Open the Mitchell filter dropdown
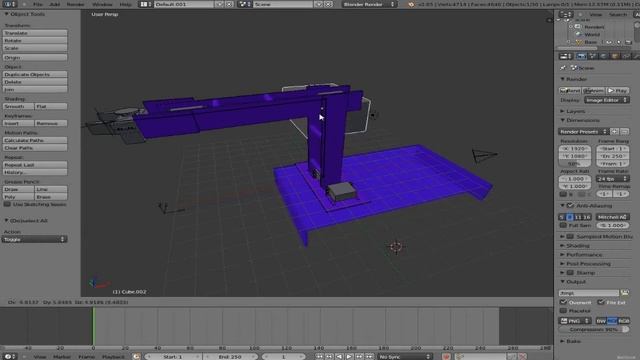Viewport: 640px width, 360px height. tap(612, 217)
